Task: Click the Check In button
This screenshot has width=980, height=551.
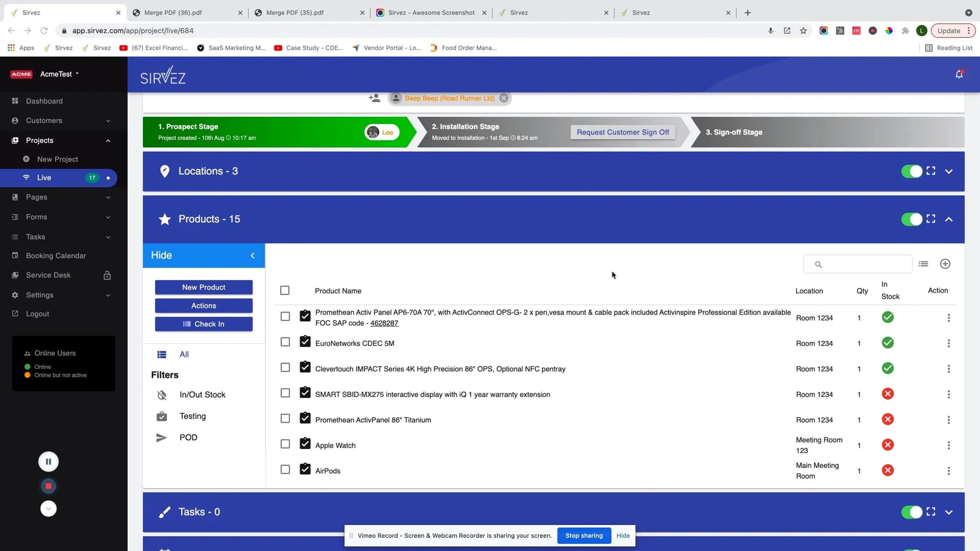Action: pos(204,324)
